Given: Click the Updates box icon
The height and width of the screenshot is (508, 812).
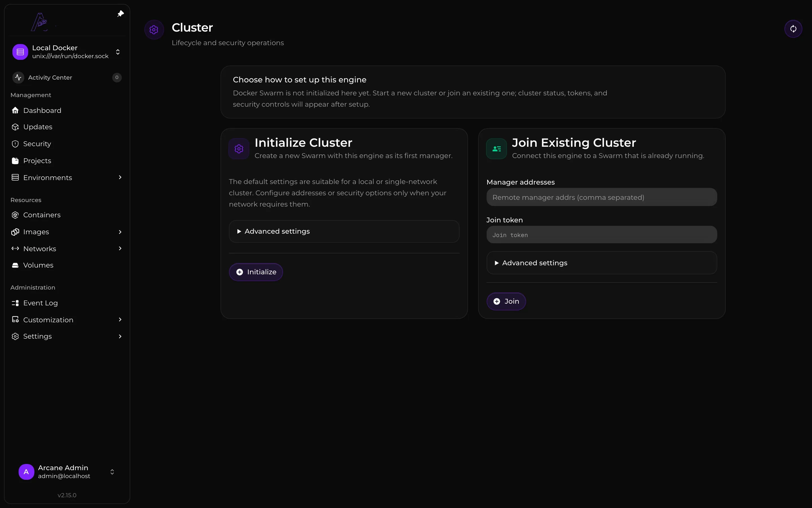Looking at the screenshot, I should 15,127.
